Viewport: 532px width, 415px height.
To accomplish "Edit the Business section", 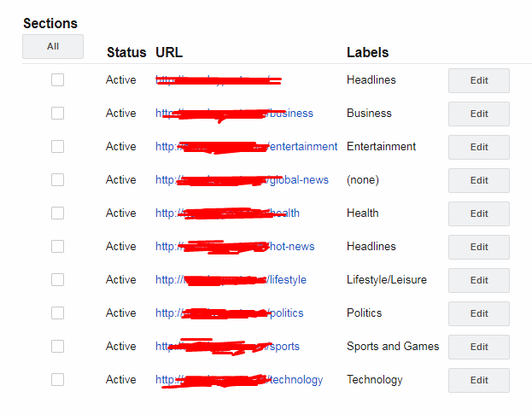I will (x=479, y=114).
